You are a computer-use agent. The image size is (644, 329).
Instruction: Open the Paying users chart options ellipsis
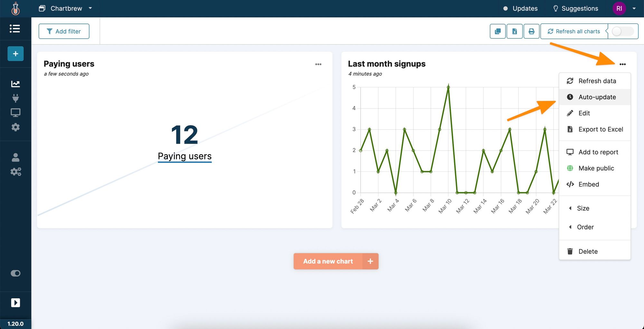click(x=318, y=64)
